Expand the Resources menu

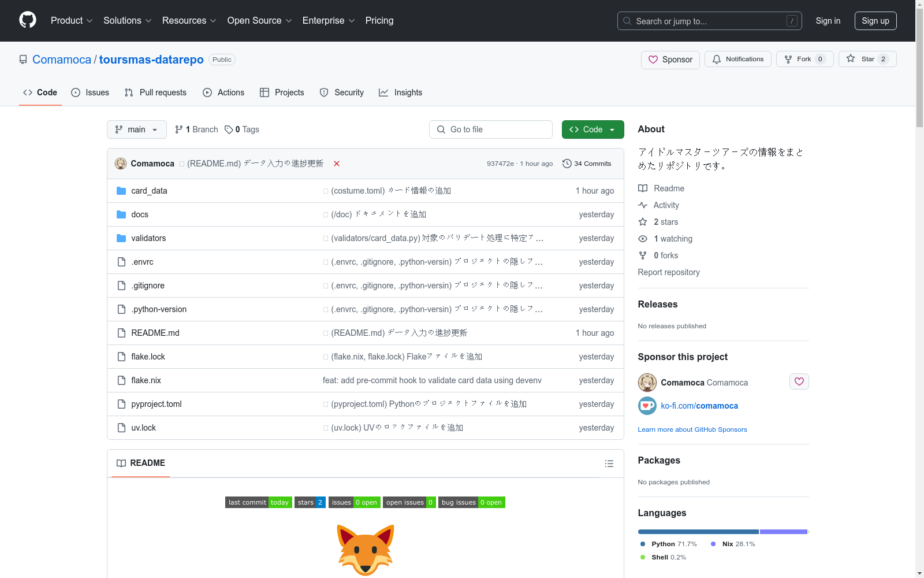(x=189, y=21)
